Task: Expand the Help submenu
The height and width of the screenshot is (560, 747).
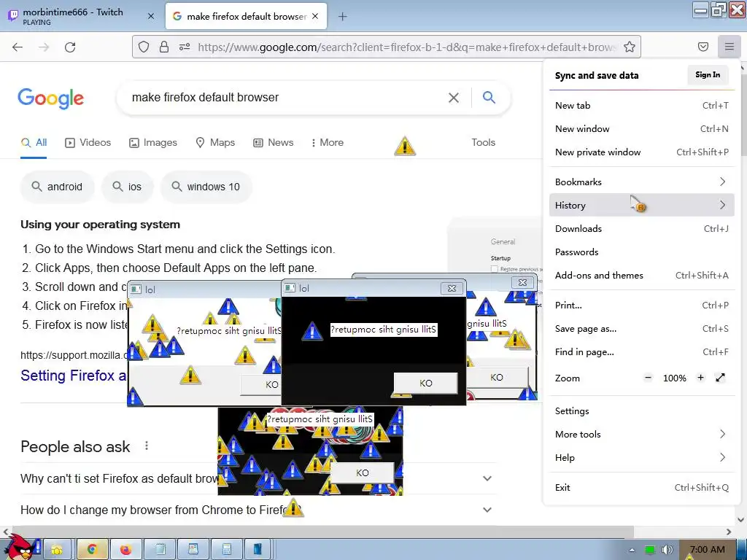Action: coord(641,458)
